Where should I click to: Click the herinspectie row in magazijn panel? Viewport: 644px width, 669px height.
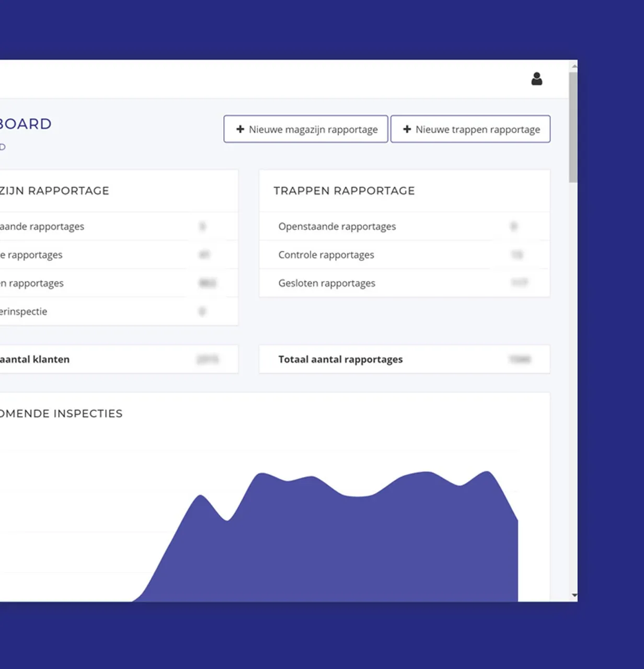click(x=24, y=312)
